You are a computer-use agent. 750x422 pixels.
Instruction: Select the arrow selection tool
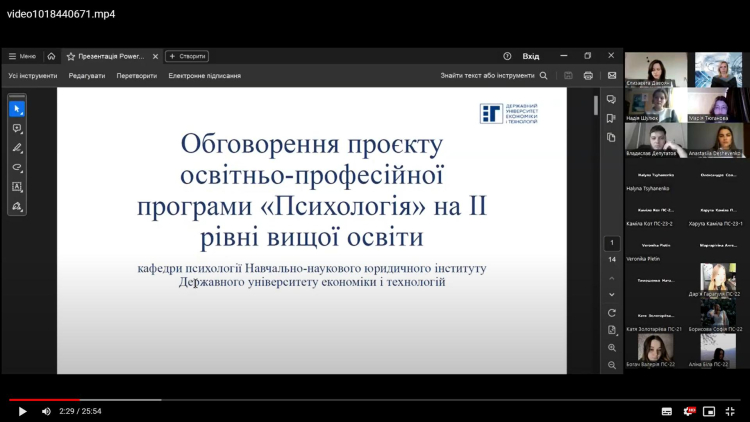click(17, 109)
